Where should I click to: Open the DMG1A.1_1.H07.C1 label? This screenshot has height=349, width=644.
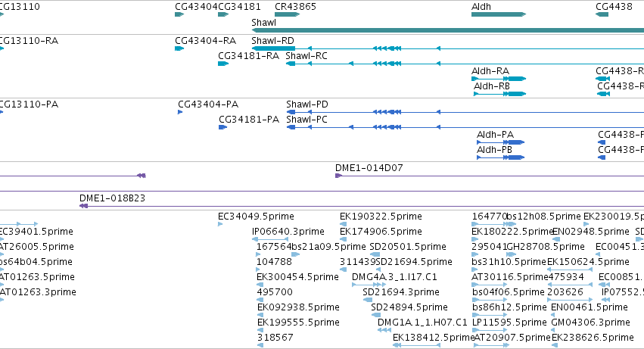click(422, 323)
